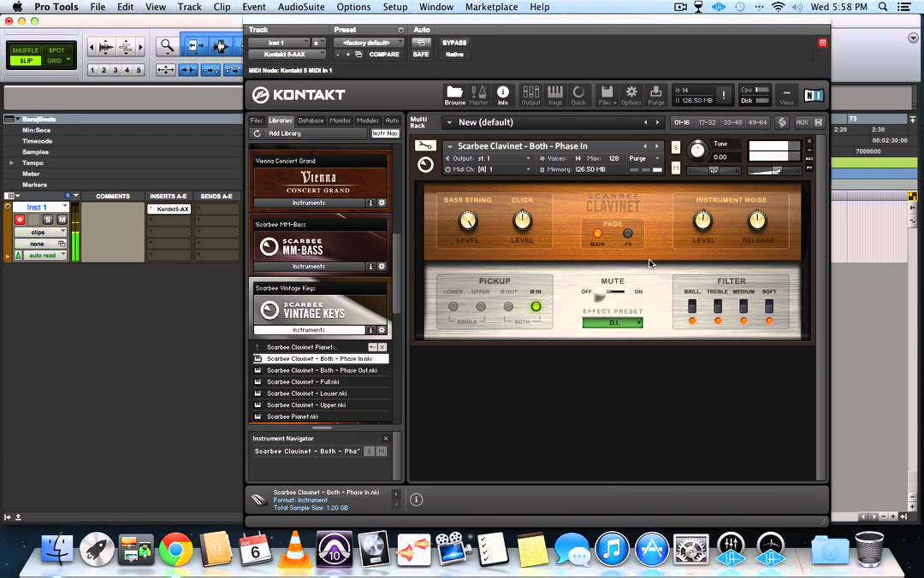Click the refresh libraries icon
The width and height of the screenshot is (924, 578).
257,133
